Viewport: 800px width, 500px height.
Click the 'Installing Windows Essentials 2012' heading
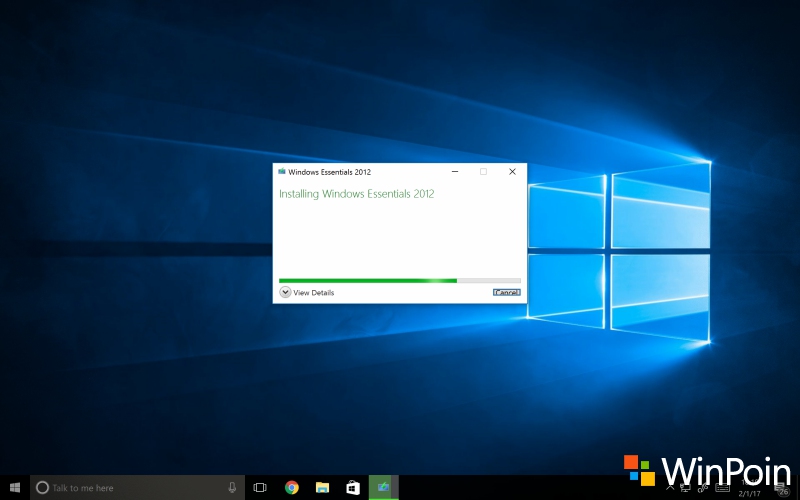point(356,194)
